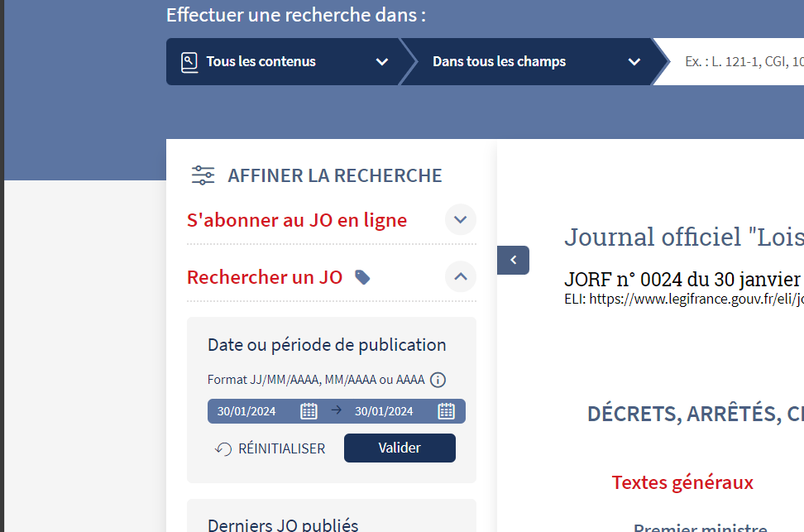Click the S'abonner au JO en ligne heading
The image size is (804, 532).
(x=297, y=220)
